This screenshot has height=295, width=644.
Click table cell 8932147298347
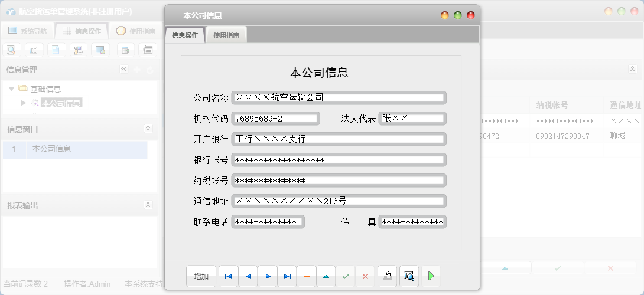tap(562, 136)
